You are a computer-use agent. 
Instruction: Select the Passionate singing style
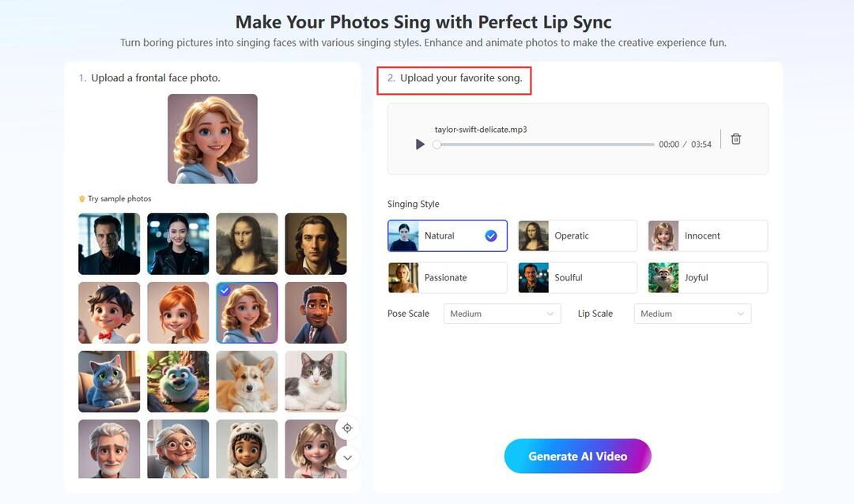[x=448, y=277]
